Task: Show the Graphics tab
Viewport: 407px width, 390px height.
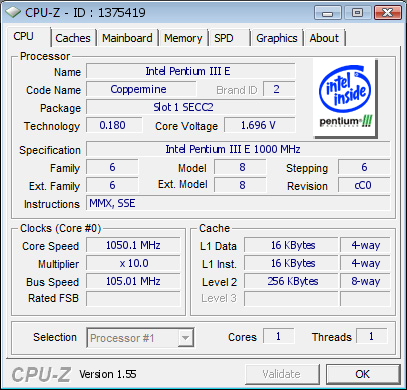Action: [277, 38]
